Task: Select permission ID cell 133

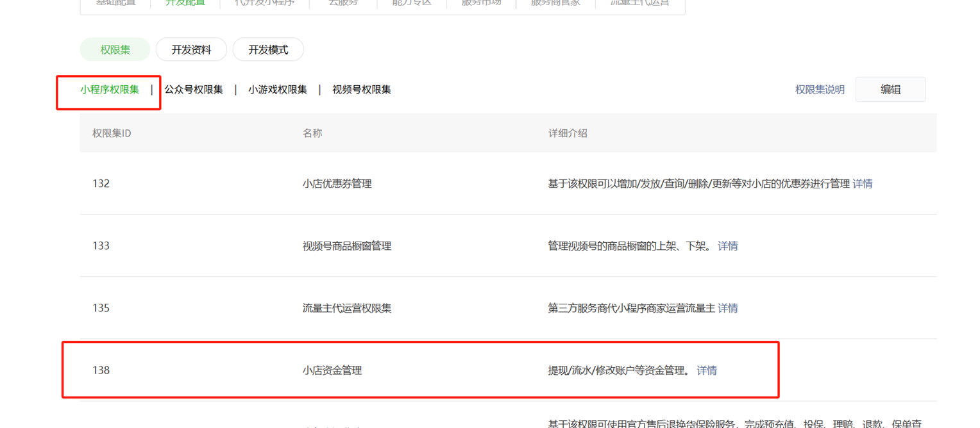Action: 101,246
